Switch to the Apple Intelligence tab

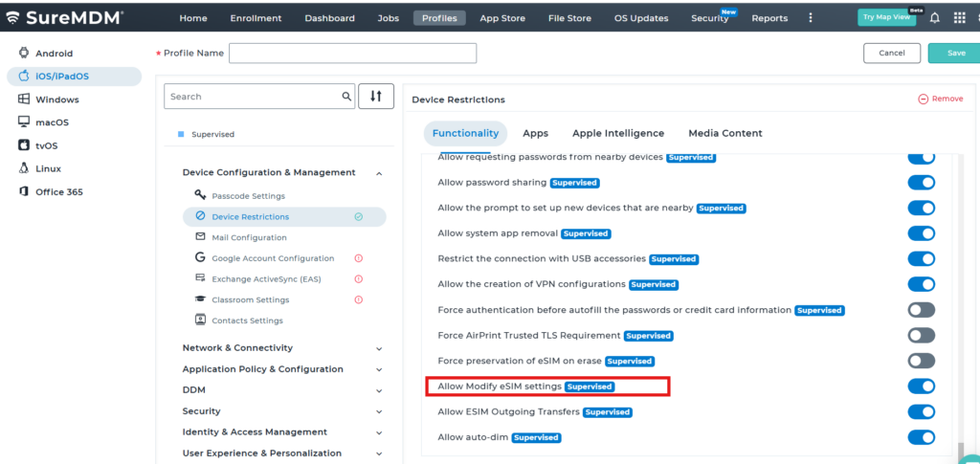coord(618,133)
